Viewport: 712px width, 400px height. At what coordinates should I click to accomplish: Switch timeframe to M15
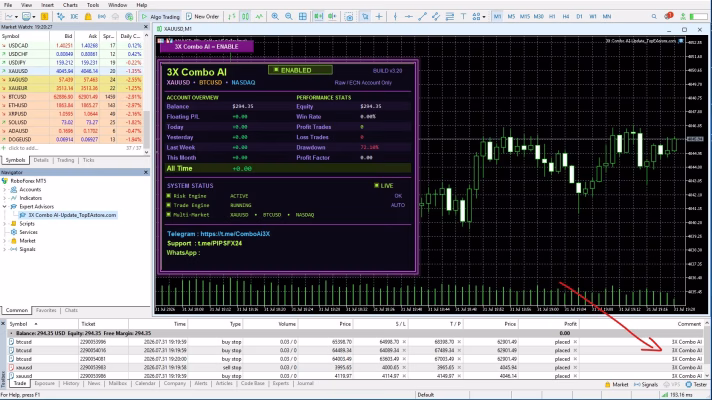pos(525,16)
